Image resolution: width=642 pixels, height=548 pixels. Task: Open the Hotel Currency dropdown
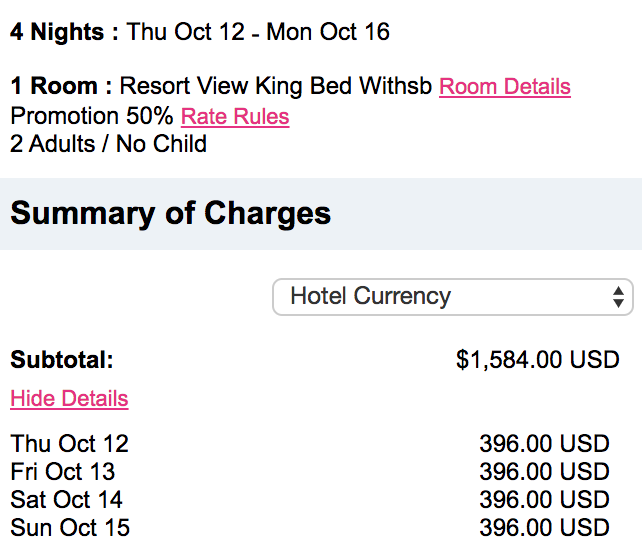coord(453,297)
